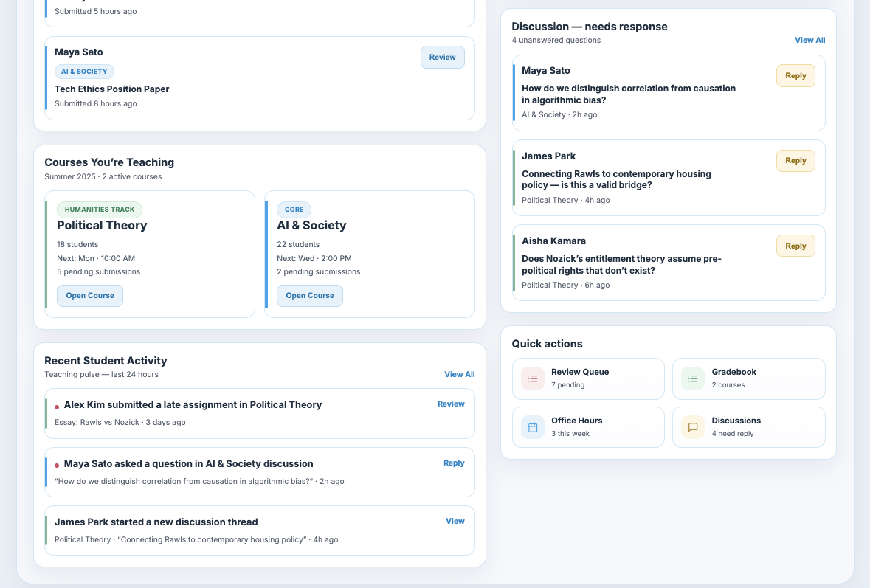Click the Gradebook list icon
The width and height of the screenshot is (870, 588).
692,378
